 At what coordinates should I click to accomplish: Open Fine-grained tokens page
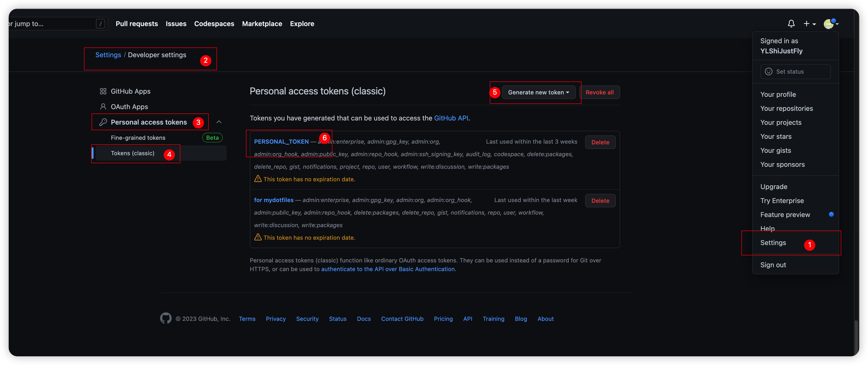point(138,138)
